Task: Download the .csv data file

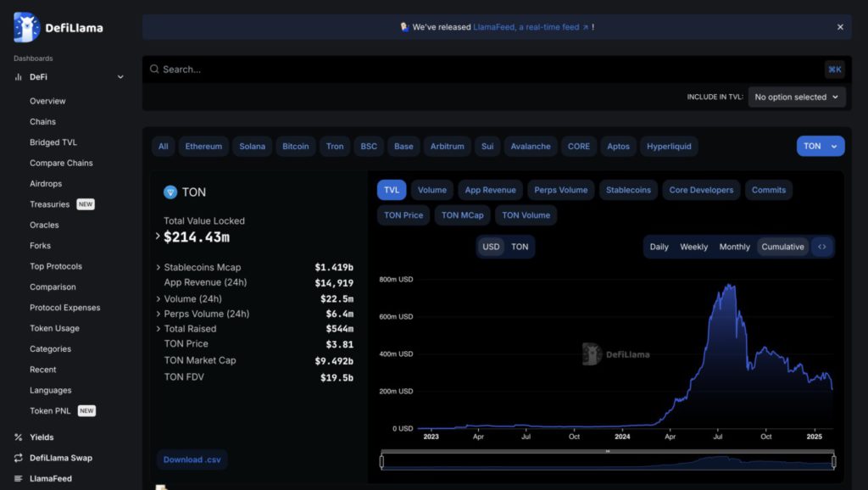Action: click(192, 459)
